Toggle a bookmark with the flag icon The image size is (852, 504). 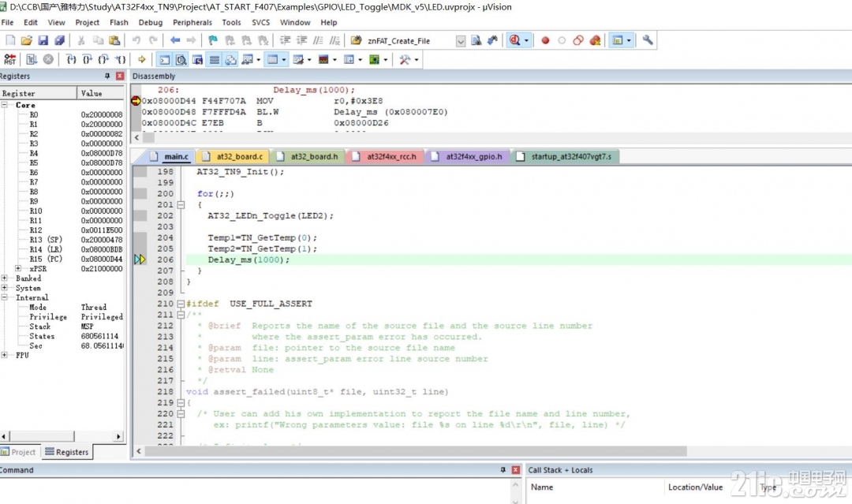tap(213, 40)
